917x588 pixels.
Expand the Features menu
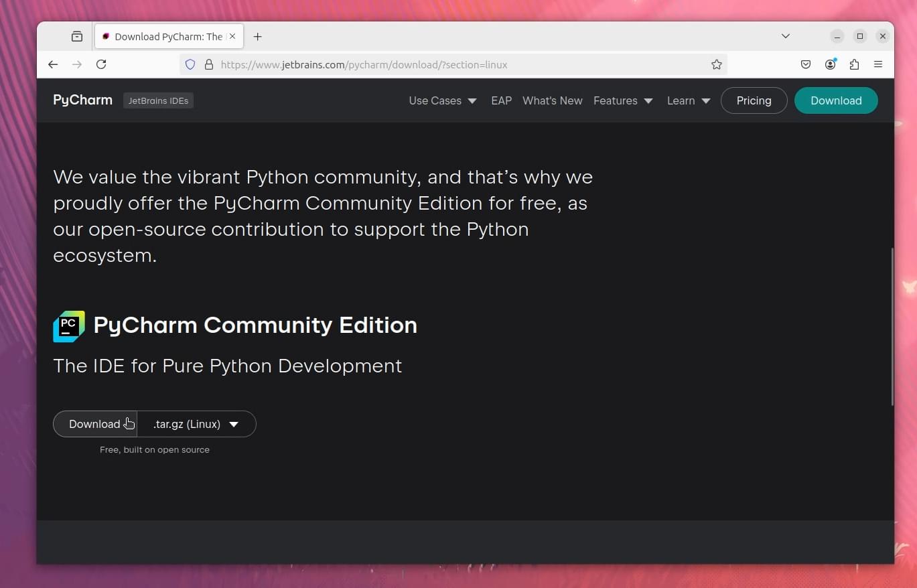click(623, 100)
